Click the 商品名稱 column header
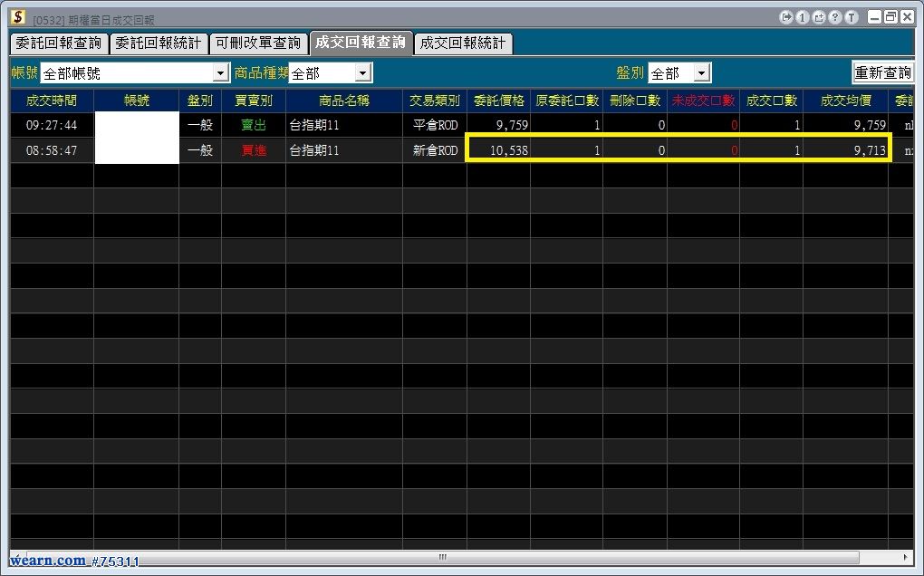The height and width of the screenshot is (576, 924). pyautogui.click(x=344, y=101)
